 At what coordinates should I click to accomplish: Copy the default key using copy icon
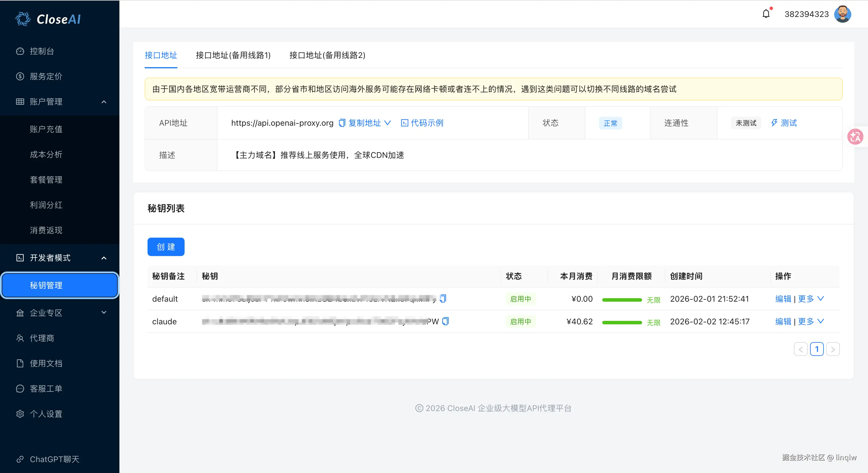click(x=443, y=298)
